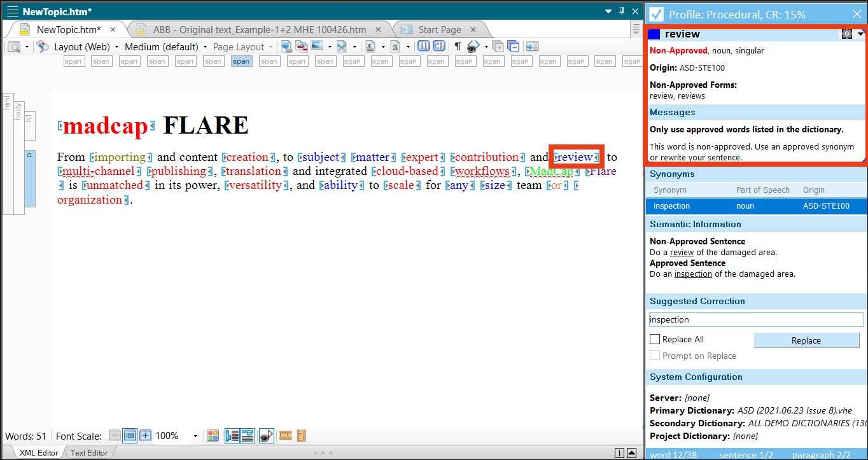This screenshot has height=460, width=868.
Task: Click the vertical split icon at editor bottom right
Action: point(620,453)
